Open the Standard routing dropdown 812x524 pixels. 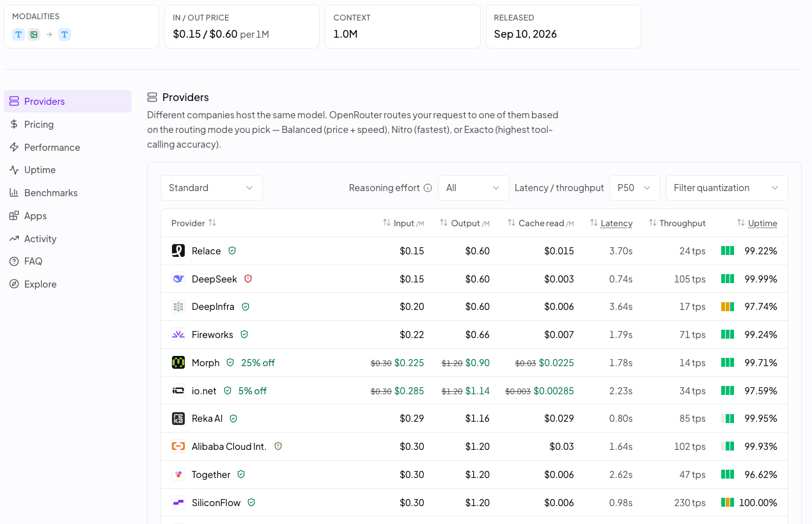pyautogui.click(x=212, y=188)
